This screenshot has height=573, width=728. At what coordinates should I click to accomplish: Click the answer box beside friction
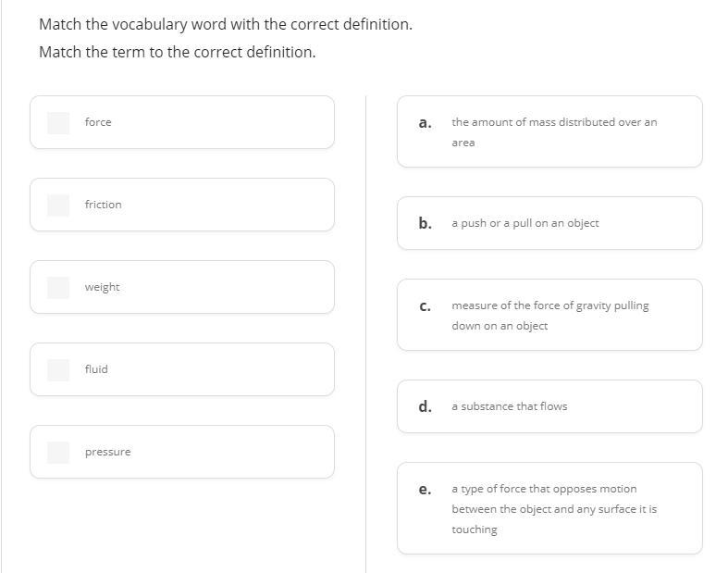pyautogui.click(x=58, y=205)
